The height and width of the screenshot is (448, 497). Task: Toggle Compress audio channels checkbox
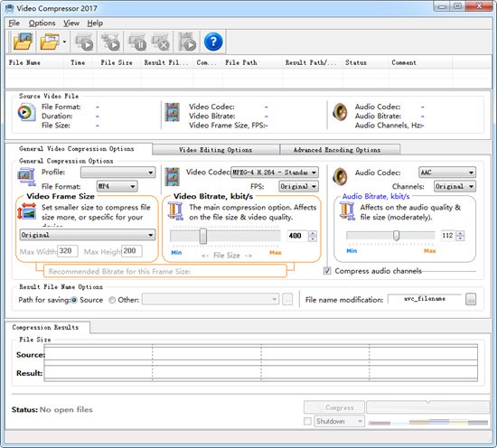(327, 271)
